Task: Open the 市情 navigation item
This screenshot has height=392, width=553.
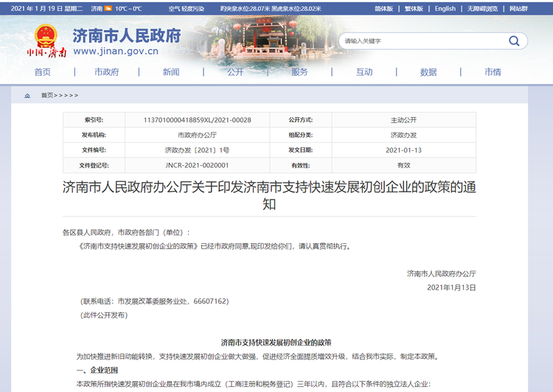Action: tap(493, 72)
